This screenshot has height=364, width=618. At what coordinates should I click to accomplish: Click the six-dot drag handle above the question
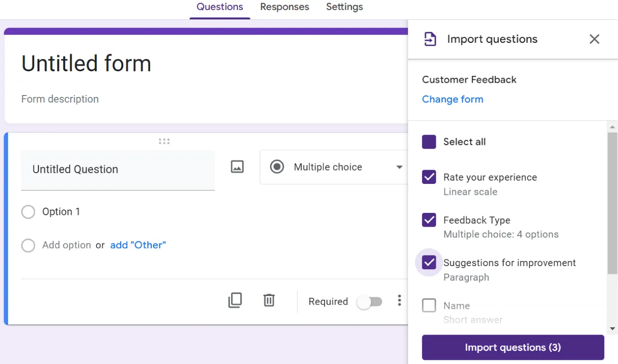[164, 141]
